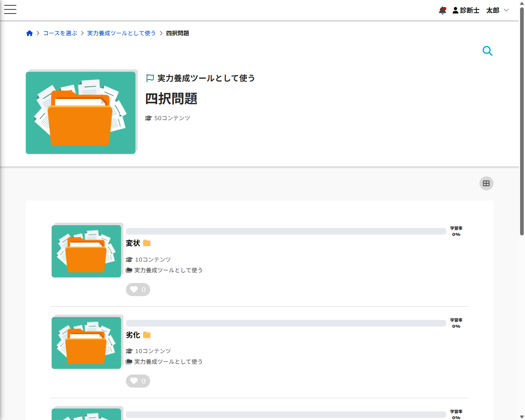Toggle the grid view layout button
The width and height of the screenshot is (525, 420).
(x=486, y=183)
